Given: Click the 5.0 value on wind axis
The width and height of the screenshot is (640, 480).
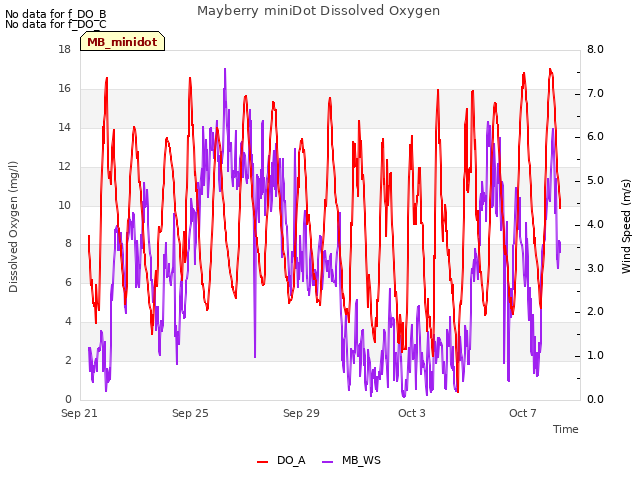Looking at the screenshot, I should (x=596, y=181).
